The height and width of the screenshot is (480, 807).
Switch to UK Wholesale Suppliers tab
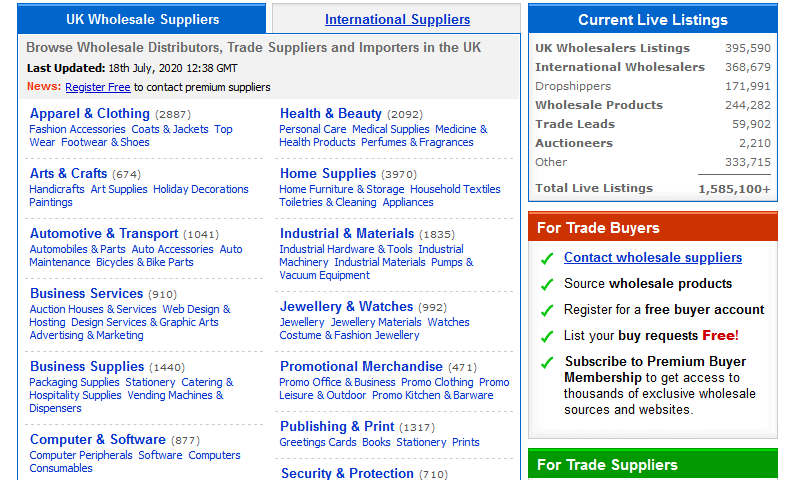[x=142, y=19]
